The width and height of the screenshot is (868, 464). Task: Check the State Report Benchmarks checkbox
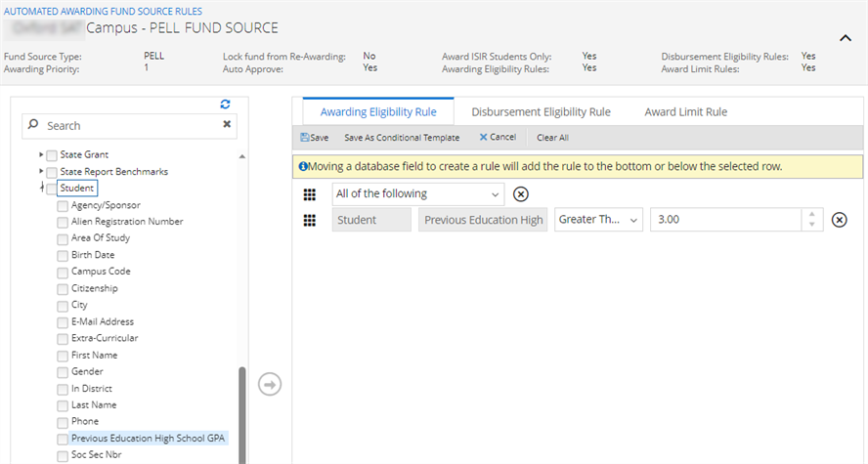52,172
